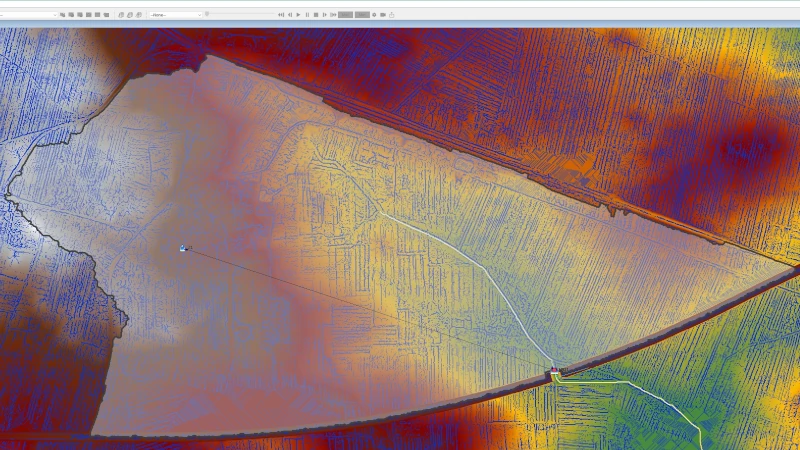Click the red structure marker at river crossing

click(554, 371)
